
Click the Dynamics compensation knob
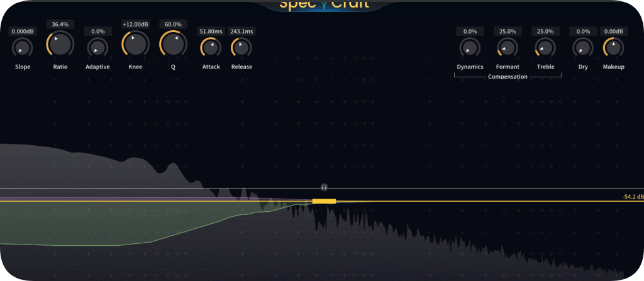[470, 47]
